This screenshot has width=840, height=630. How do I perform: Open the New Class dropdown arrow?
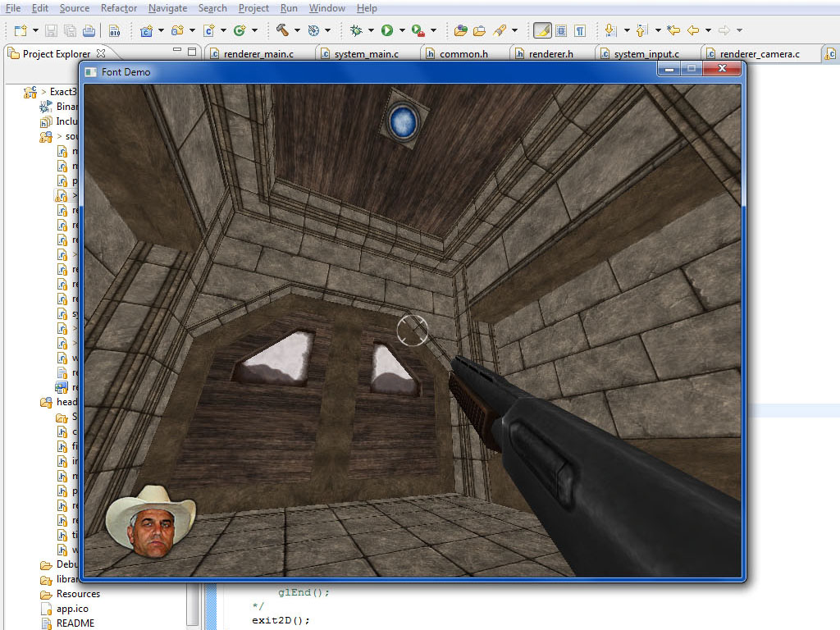[254, 30]
